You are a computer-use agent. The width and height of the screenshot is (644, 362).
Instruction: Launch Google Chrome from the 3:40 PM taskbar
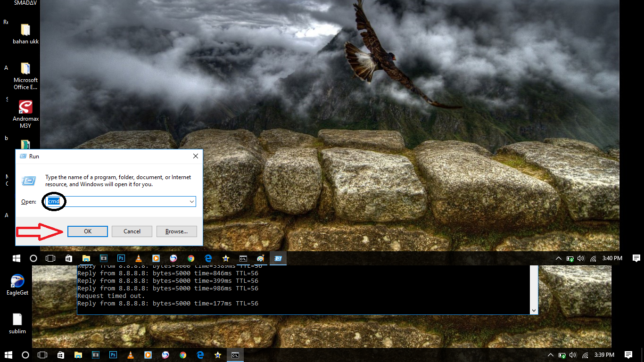191,258
